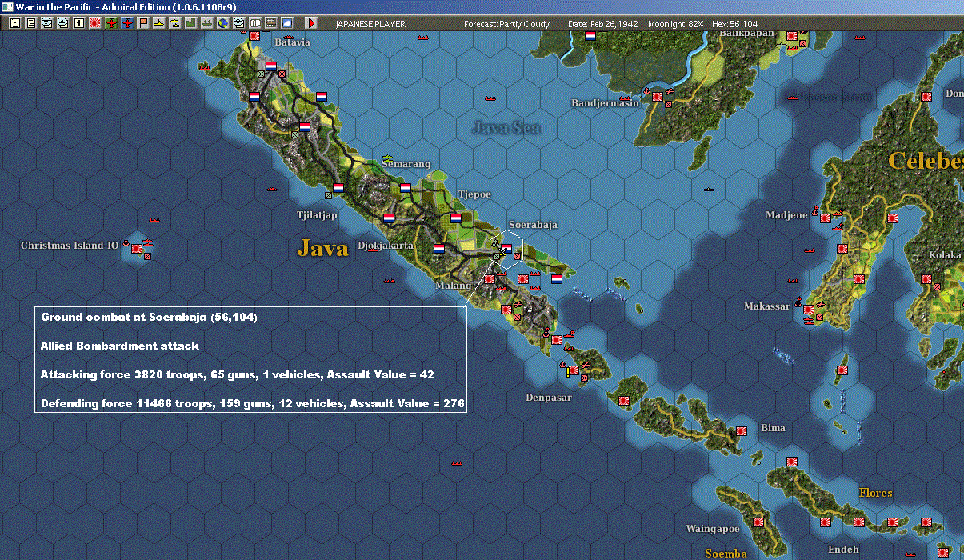This screenshot has width=964, height=560.
Task: Click the Bandjermasin city label
Action: pos(605,103)
